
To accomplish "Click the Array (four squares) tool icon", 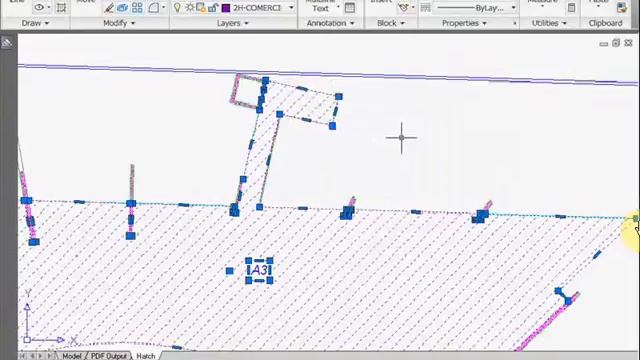I will tap(137, 8).
